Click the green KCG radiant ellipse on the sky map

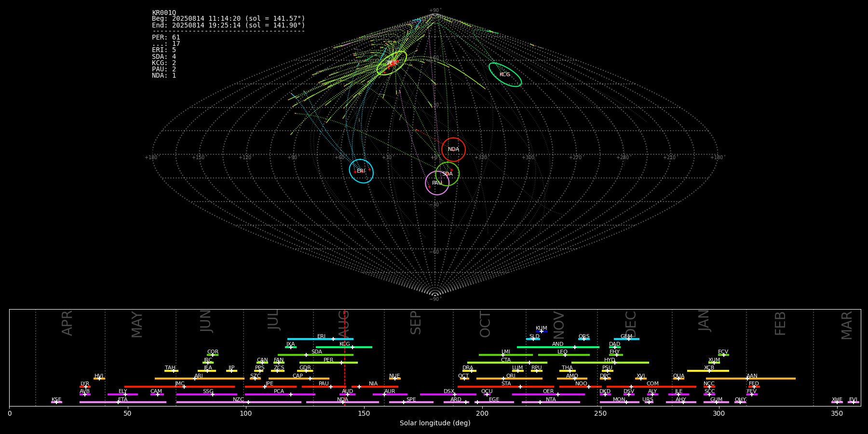coord(505,75)
